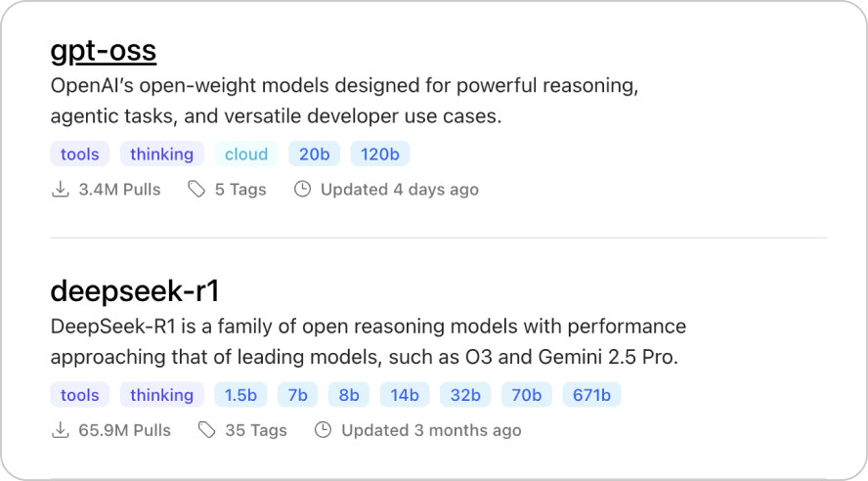Viewport: 868px width, 481px height.
Task: Click the thinking badge under gpt-oss
Action: click(x=161, y=153)
